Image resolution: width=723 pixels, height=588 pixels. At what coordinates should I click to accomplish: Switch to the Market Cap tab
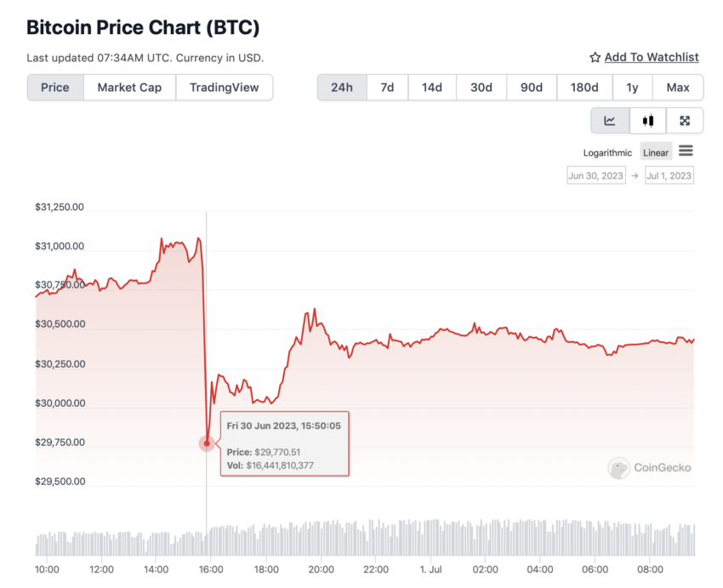click(x=129, y=87)
